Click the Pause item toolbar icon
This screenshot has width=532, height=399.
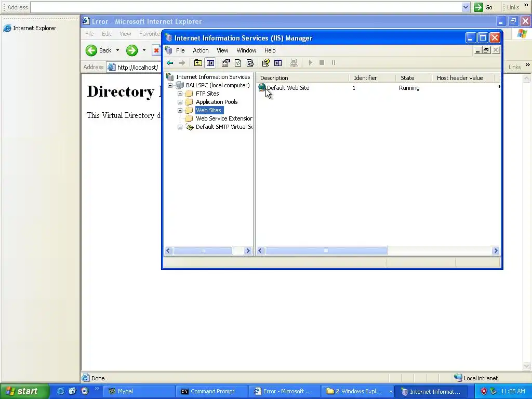[x=334, y=63]
